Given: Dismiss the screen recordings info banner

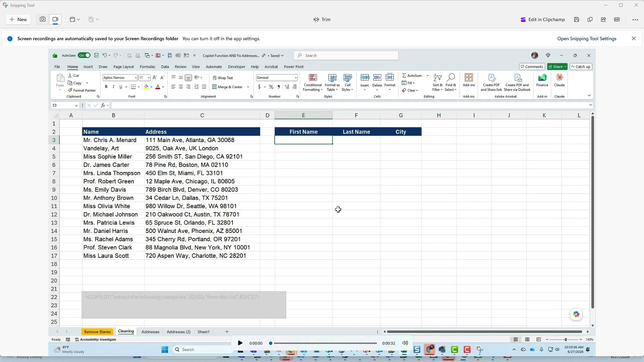Looking at the screenshot, I should [634, 39].
